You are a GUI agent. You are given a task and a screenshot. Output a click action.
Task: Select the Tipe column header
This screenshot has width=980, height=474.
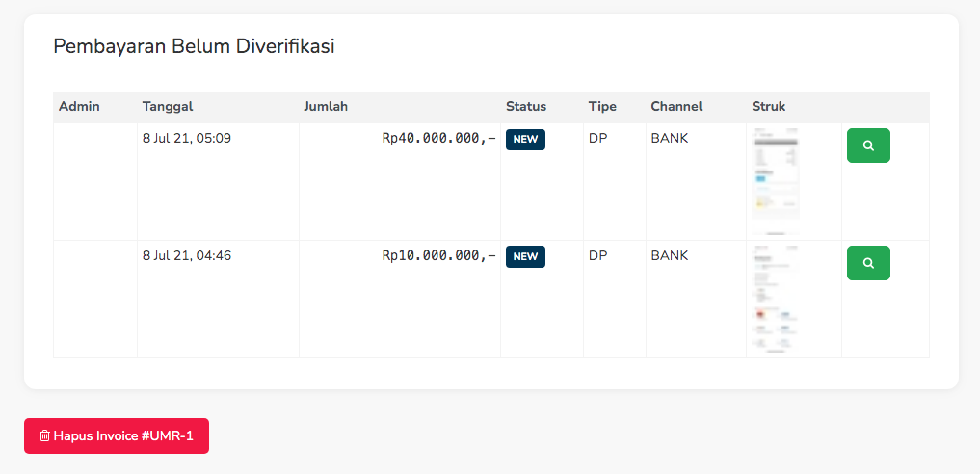602,107
